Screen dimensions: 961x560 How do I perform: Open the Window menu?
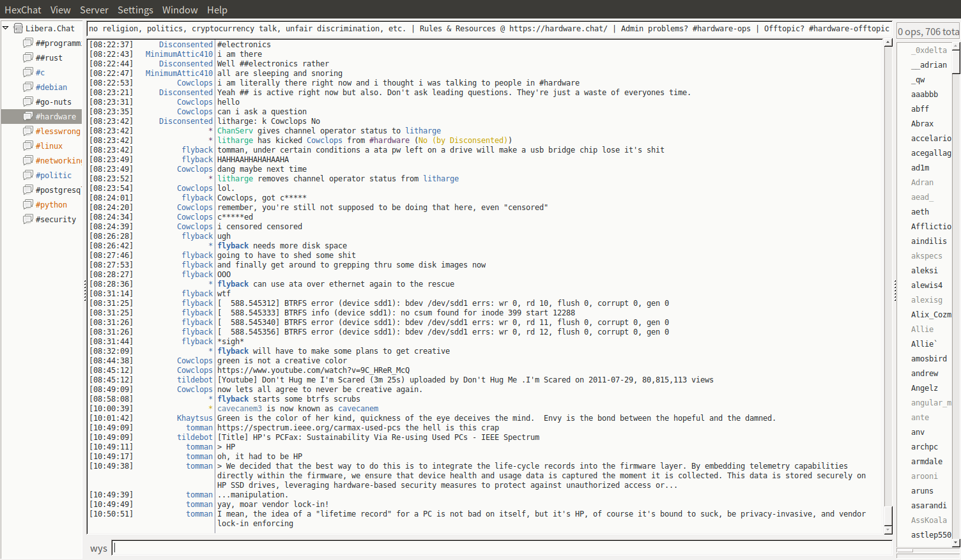coord(180,10)
